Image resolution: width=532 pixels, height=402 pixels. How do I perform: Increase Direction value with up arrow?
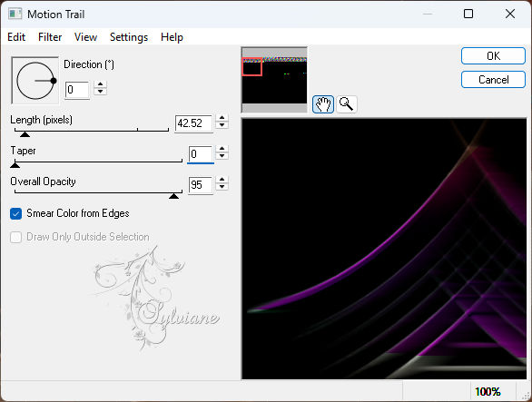[x=100, y=84]
